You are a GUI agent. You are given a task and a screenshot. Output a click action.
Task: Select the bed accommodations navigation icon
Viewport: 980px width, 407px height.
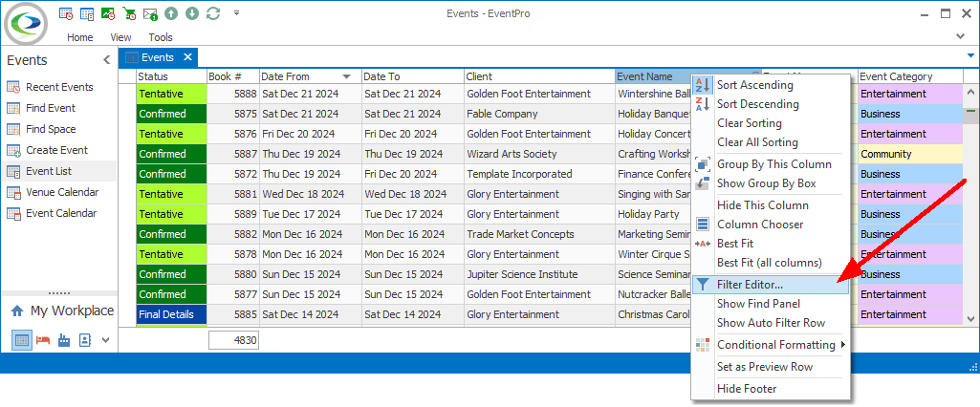(42, 340)
